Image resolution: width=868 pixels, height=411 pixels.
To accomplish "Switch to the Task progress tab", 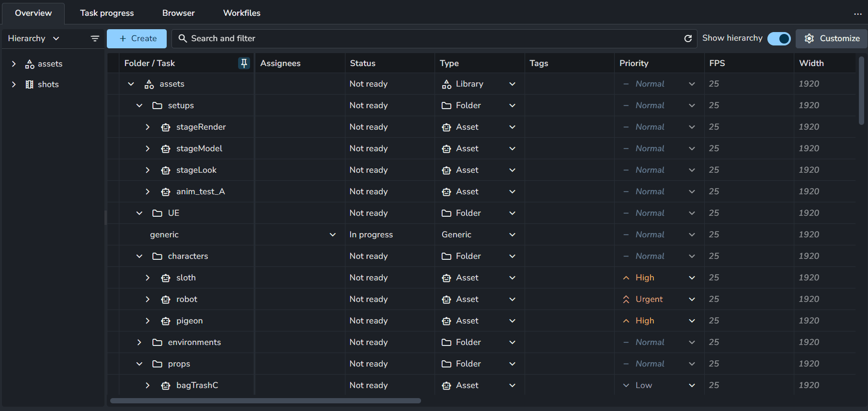I will point(107,13).
